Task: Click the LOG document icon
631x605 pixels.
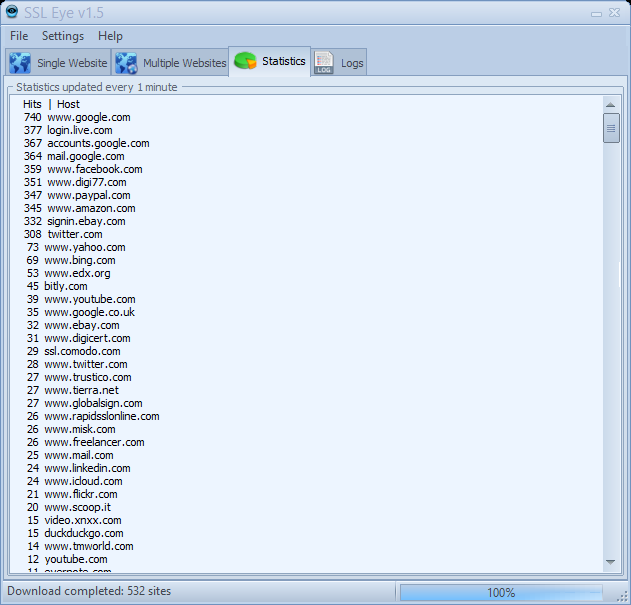Action: pos(324,62)
